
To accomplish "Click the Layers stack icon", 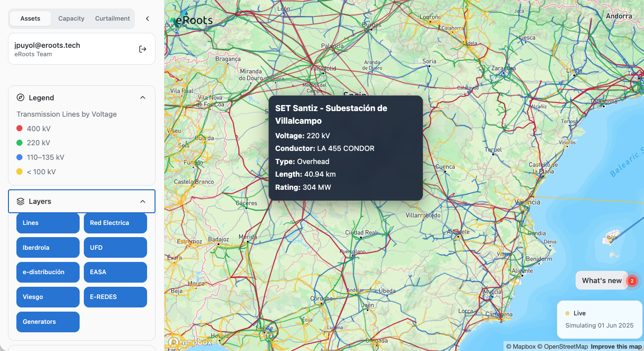I will pos(20,201).
